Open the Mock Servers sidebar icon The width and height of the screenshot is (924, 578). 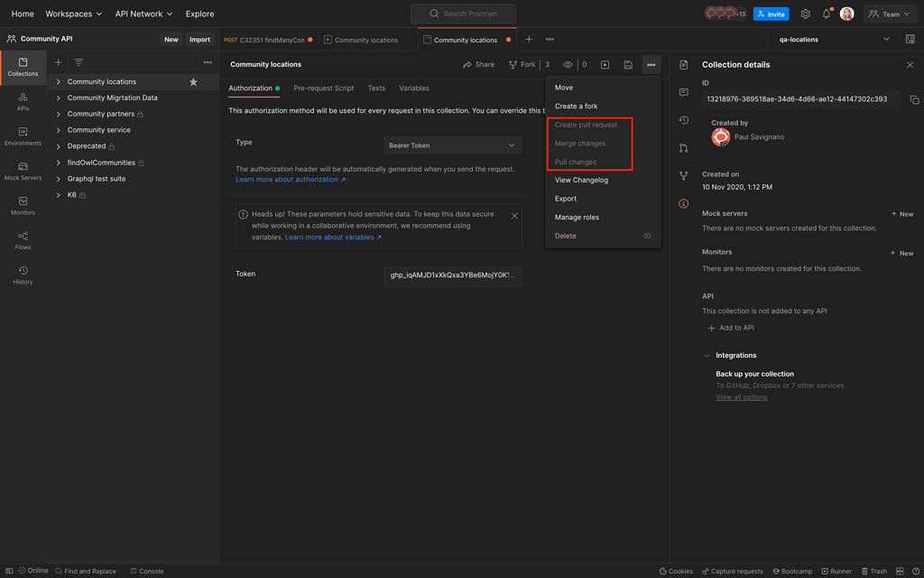tap(23, 170)
